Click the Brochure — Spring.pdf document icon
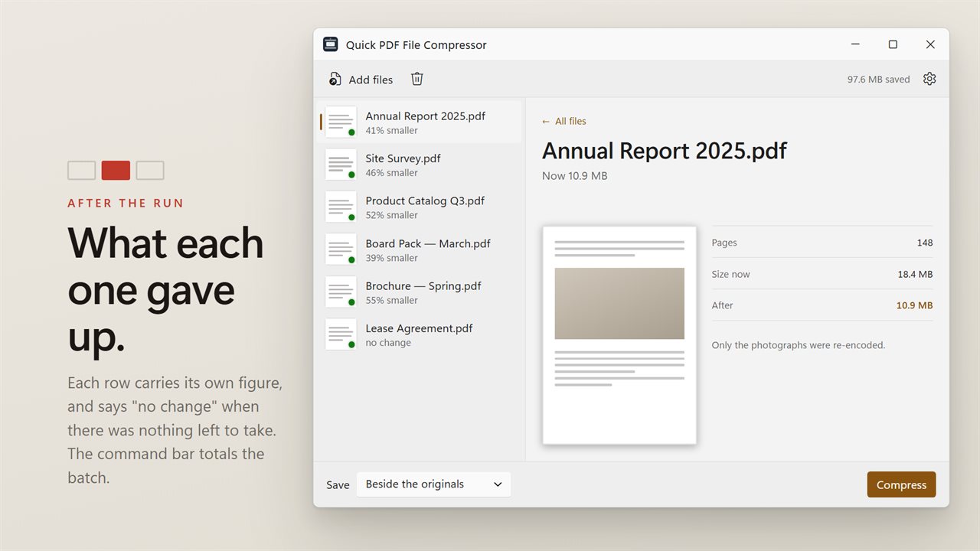The height and width of the screenshot is (551, 980). 341,292
